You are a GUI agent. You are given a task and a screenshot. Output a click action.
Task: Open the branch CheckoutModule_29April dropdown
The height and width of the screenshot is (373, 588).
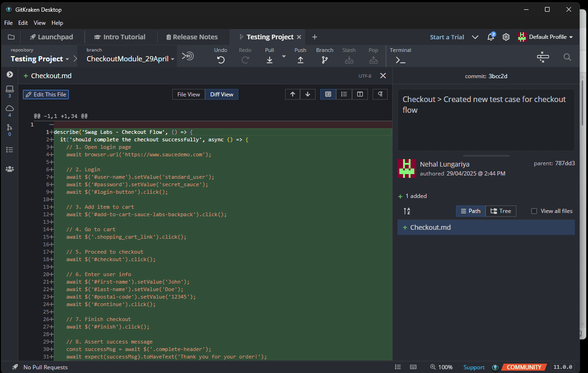[x=130, y=59]
